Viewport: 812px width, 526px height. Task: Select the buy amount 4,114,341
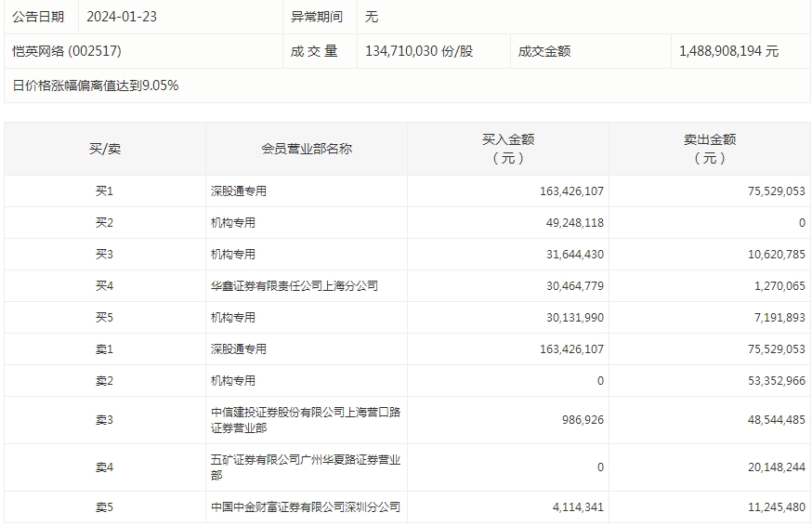click(578, 506)
